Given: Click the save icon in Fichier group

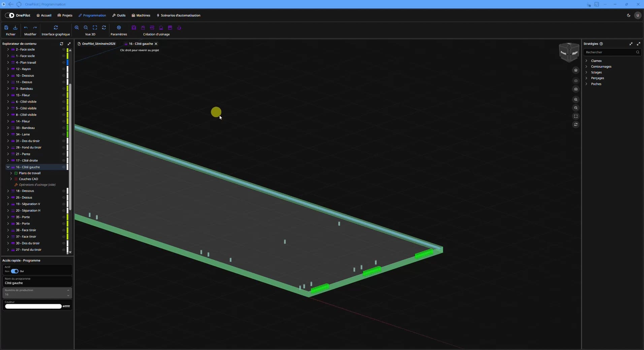Looking at the screenshot, I should coord(6,28).
